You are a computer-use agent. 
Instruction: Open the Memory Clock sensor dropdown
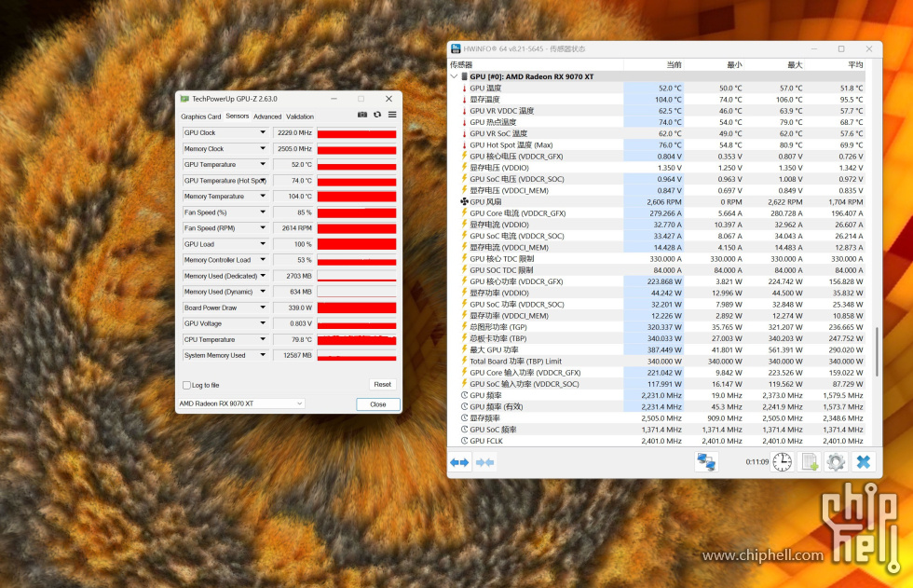[x=263, y=149]
